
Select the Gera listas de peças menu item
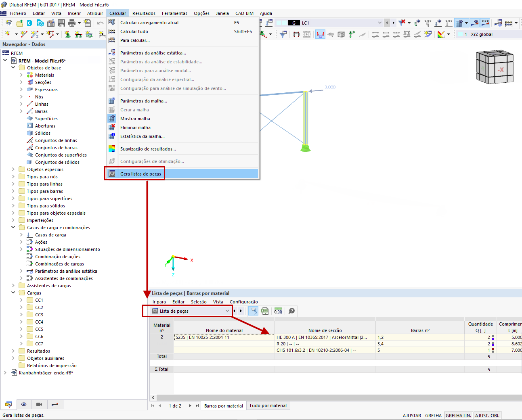pyautogui.click(x=140, y=173)
